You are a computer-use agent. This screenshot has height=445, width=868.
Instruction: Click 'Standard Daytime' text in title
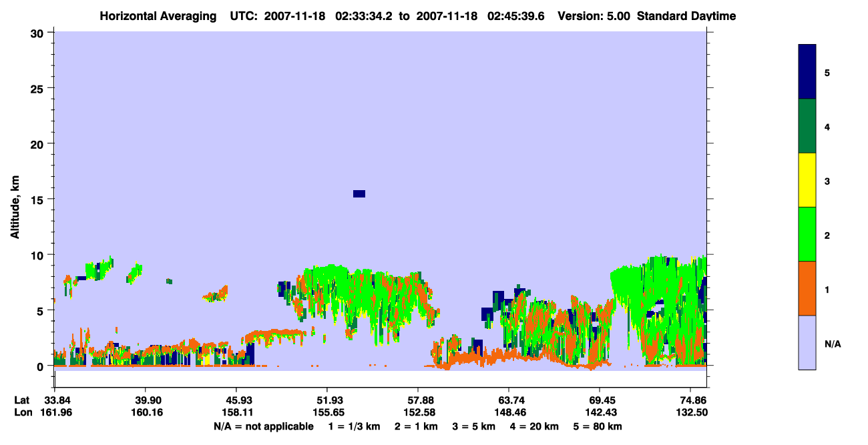[x=686, y=16]
